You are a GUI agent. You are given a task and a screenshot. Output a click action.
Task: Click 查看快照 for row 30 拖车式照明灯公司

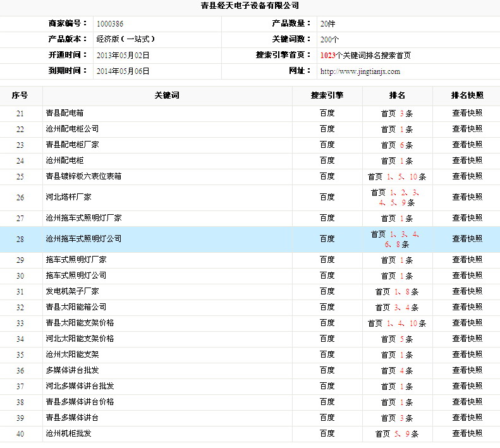point(467,275)
